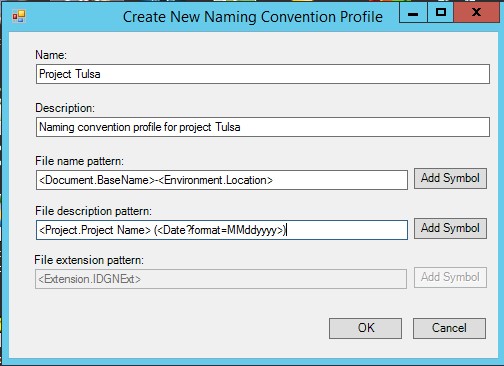Click the 'File description pattern:' label

93,211
